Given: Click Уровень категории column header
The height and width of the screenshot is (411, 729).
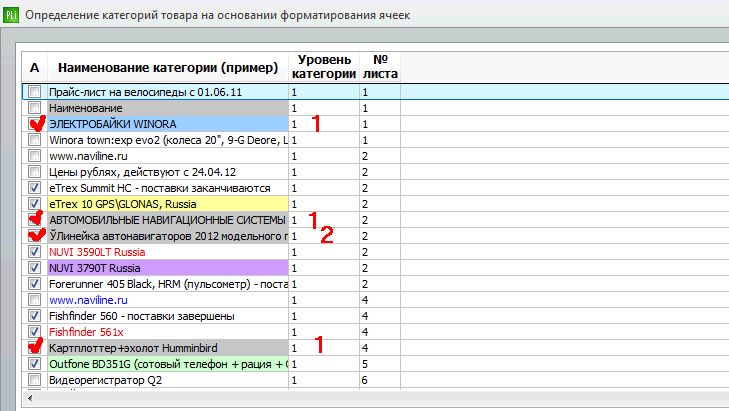Looking at the screenshot, I should point(324,67).
